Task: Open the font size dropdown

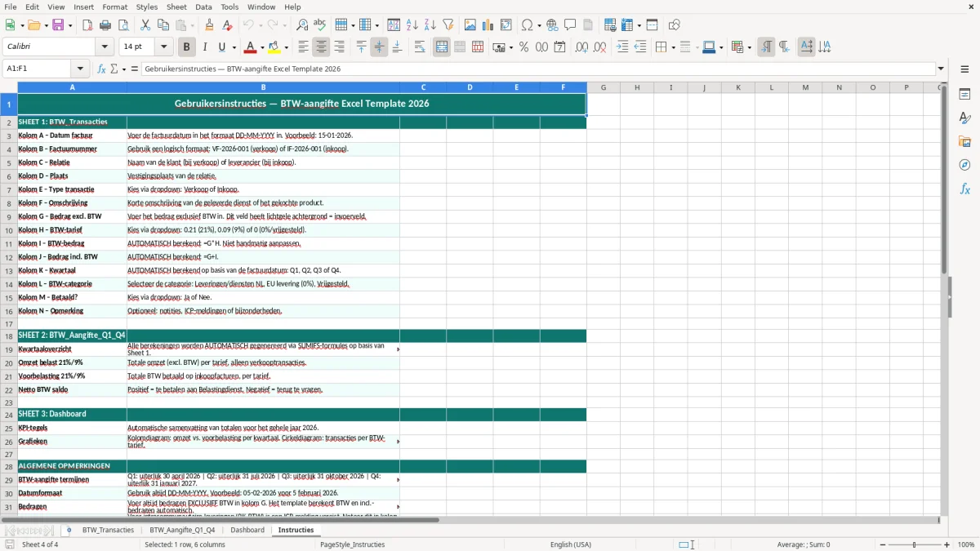Action: pyautogui.click(x=163, y=47)
